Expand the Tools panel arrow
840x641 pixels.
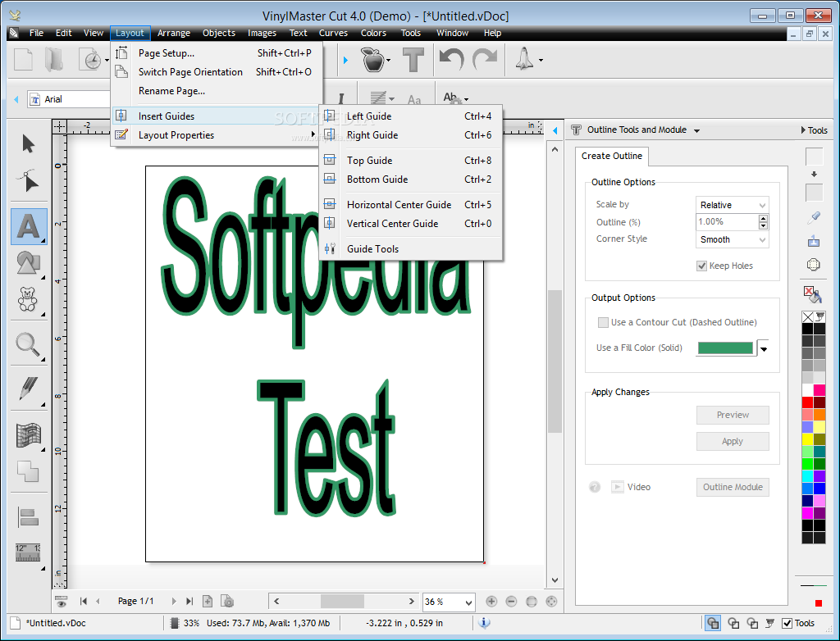803,130
